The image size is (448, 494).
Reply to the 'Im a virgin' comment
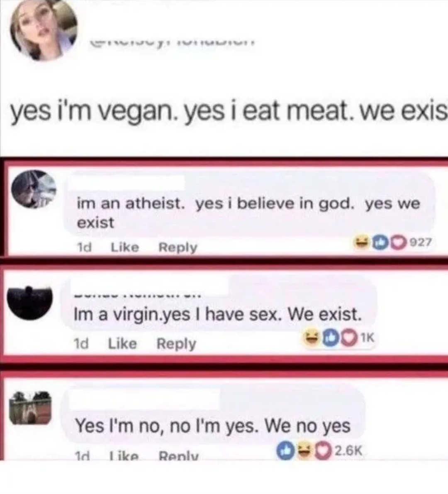[x=176, y=344]
